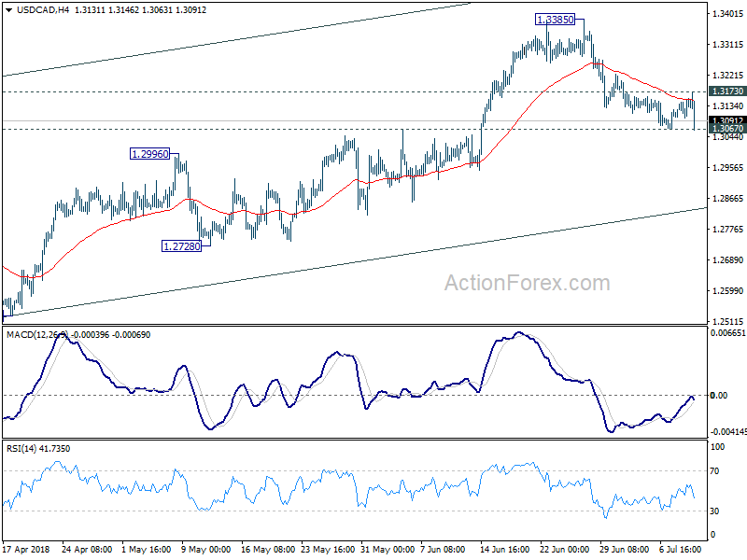Click the 16 May 08:00 time axis label
Image resolution: width=747 pixels, height=560 pixels.
pos(268,550)
